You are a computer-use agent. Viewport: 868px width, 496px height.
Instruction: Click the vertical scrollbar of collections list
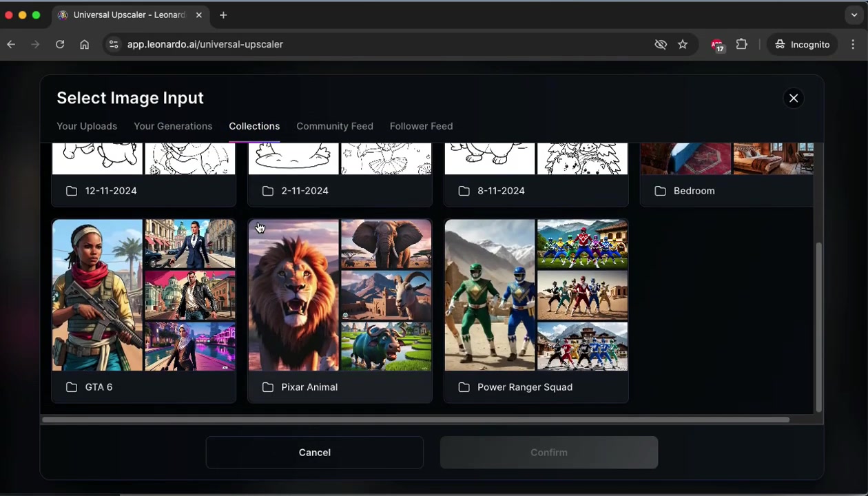(818, 327)
